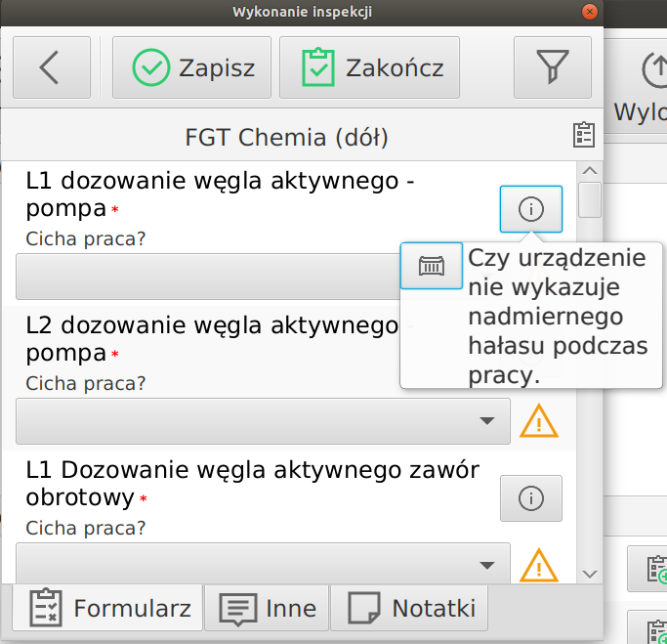Viewport: 667px width, 644px height.
Task: Open the checklist icon beside FGT Chemia (dół)
Action: click(x=584, y=135)
